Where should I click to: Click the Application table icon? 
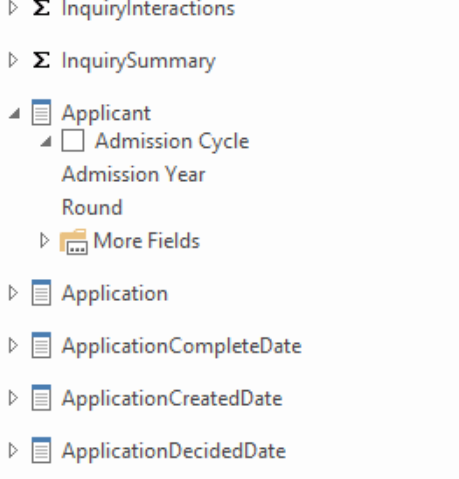tap(41, 293)
